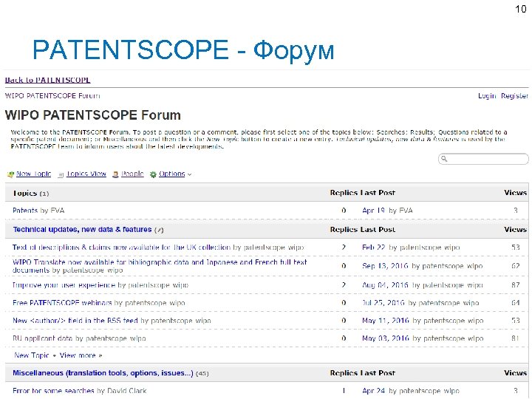Screen dimensions: 532x399
Task: Open the May 03, 2016 last post link
Action: (x=386, y=338)
